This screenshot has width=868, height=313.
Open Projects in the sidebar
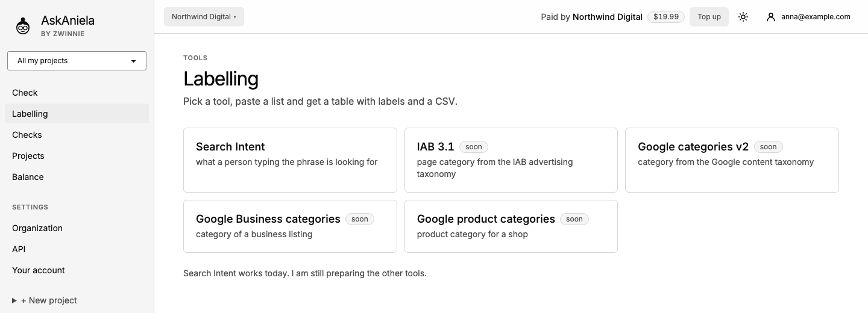(x=77, y=156)
